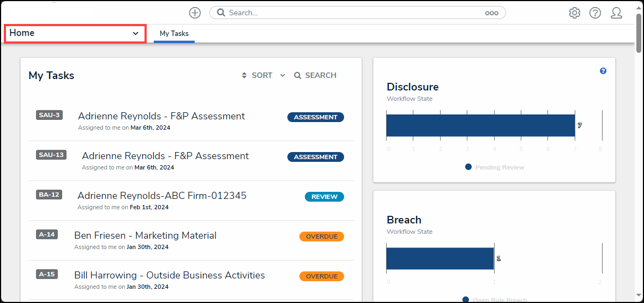Open Ben Friesen - Marketing Material task
The height and width of the screenshot is (303, 644).
tap(145, 235)
